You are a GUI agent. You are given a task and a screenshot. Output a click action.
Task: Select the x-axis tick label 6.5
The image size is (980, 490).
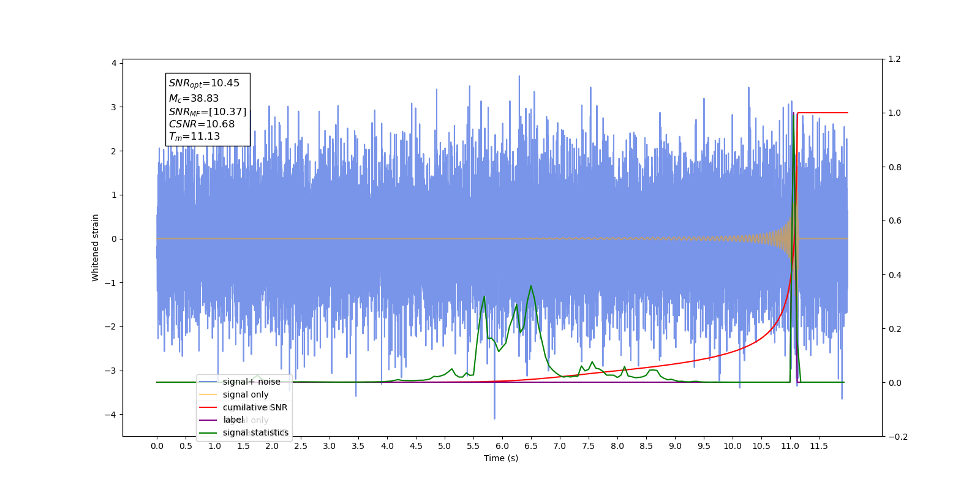[531, 446]
